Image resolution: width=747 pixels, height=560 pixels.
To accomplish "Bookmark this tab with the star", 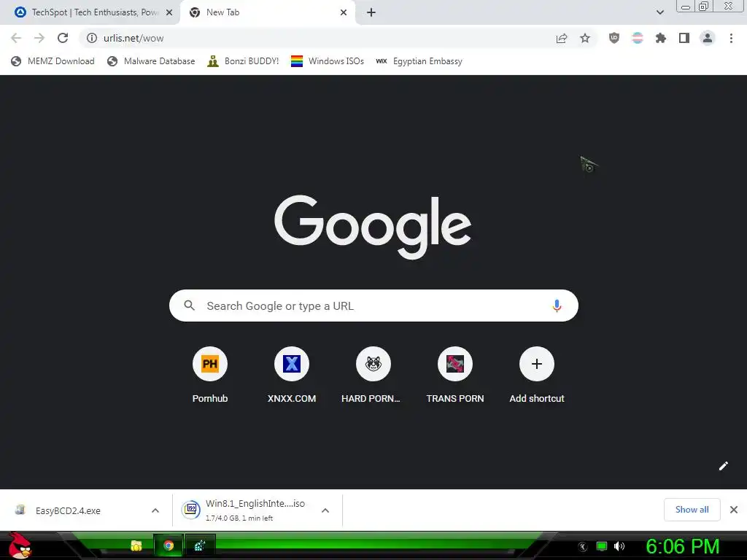I will (x=585, y=38).
